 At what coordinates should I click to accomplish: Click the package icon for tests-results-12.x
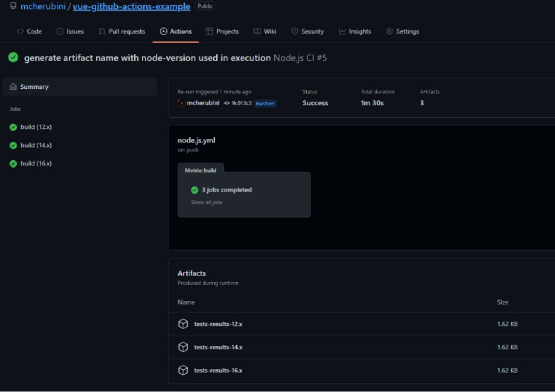(x=183, y=324)
